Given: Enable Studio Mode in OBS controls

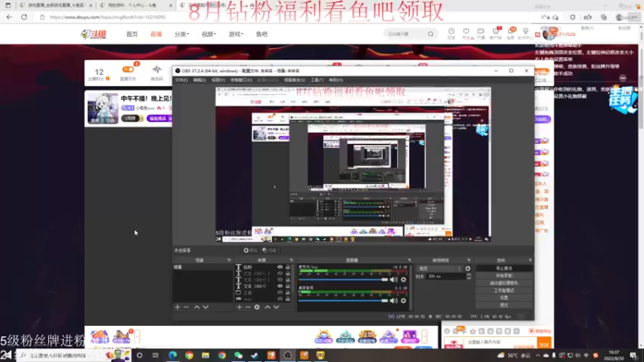Looking at the screenshot, I should pos(504,290).
